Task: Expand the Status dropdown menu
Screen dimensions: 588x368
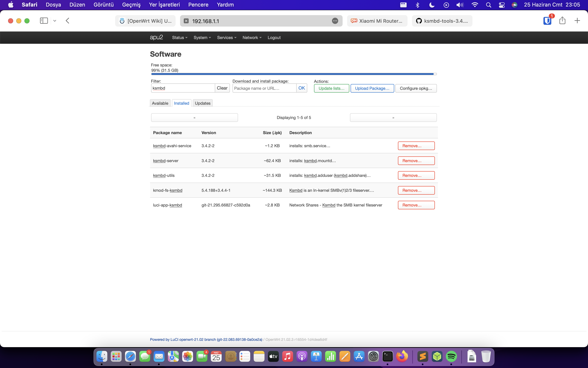Action: (x=179, y=37)
